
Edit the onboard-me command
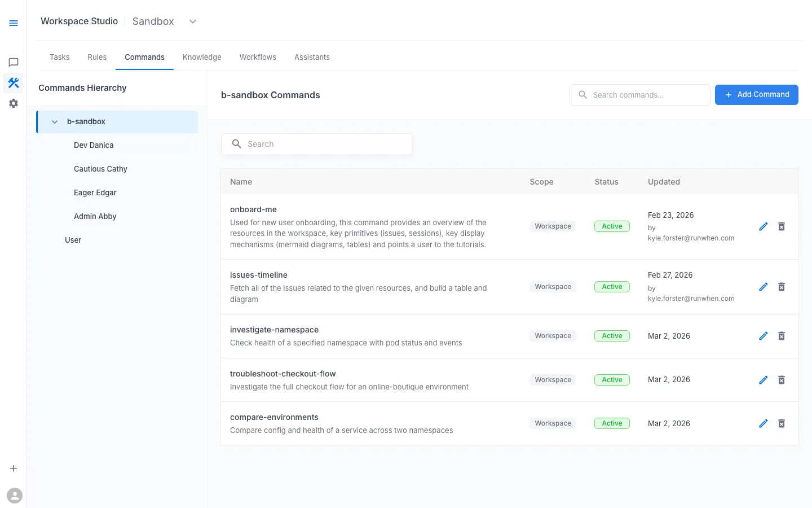point(763,226)
